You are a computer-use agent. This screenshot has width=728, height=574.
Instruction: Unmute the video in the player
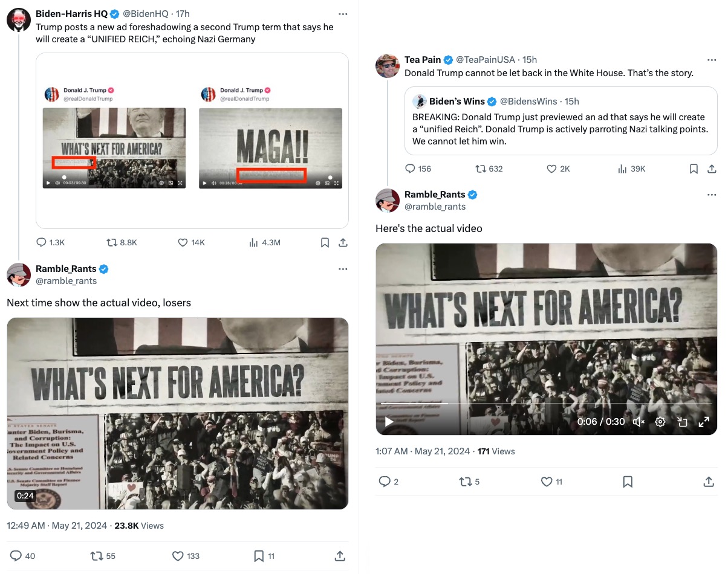[x=639, y=422]
